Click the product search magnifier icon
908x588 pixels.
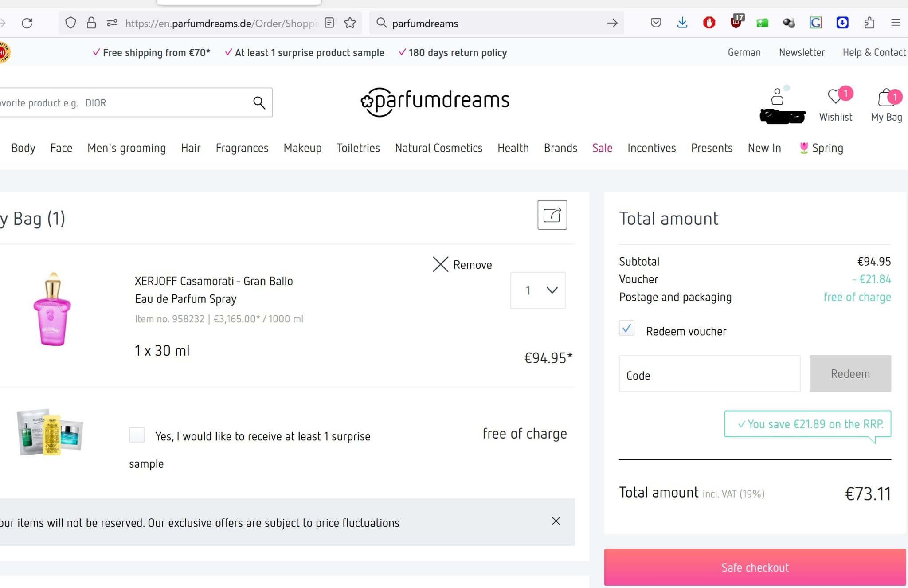click(x=259, y=103)
